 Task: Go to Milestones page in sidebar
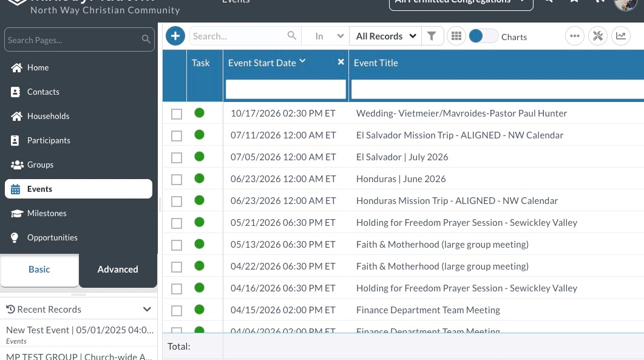[x=47, y=213]
